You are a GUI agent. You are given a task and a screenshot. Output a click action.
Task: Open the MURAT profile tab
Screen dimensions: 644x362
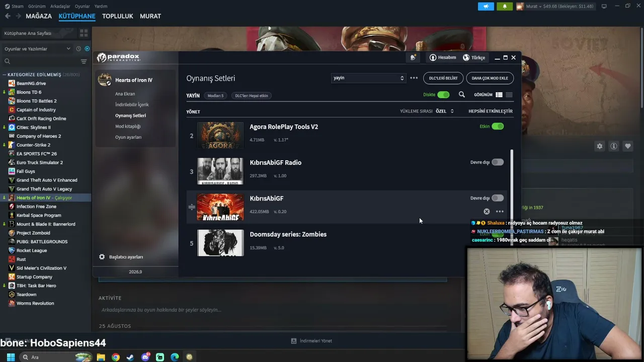150,16
